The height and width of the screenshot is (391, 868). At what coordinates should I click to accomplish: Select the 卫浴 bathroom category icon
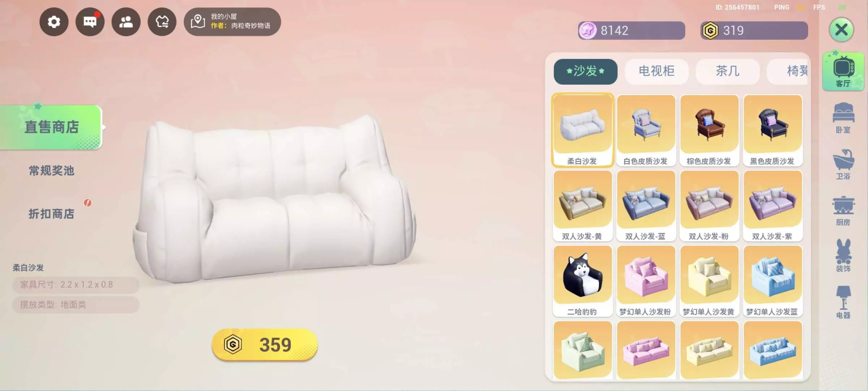(x=843, y=164)
